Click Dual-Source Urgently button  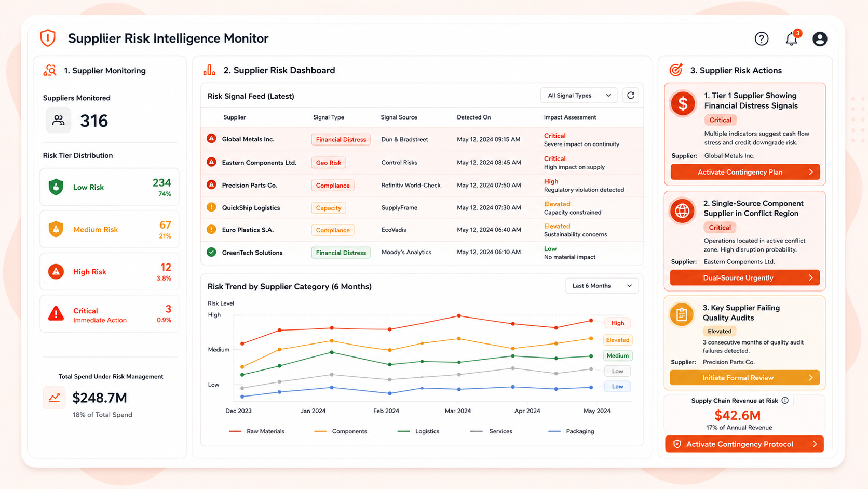tap(745, 277)
